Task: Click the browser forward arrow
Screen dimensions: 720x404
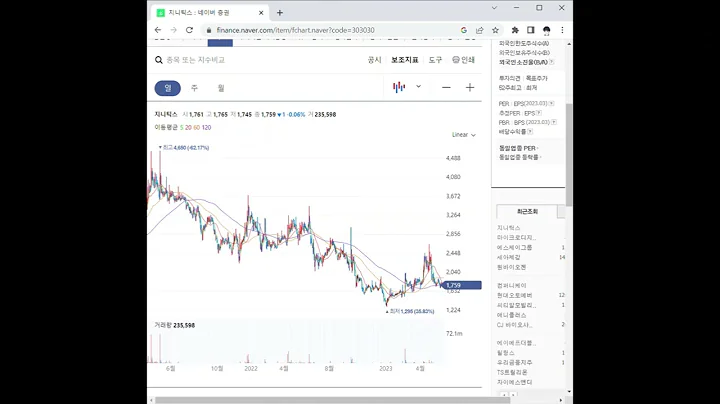Action: 174,30
